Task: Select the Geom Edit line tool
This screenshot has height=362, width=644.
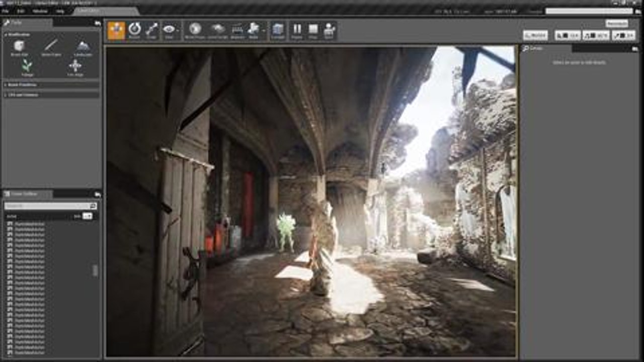Action: [x=51, y=48]
